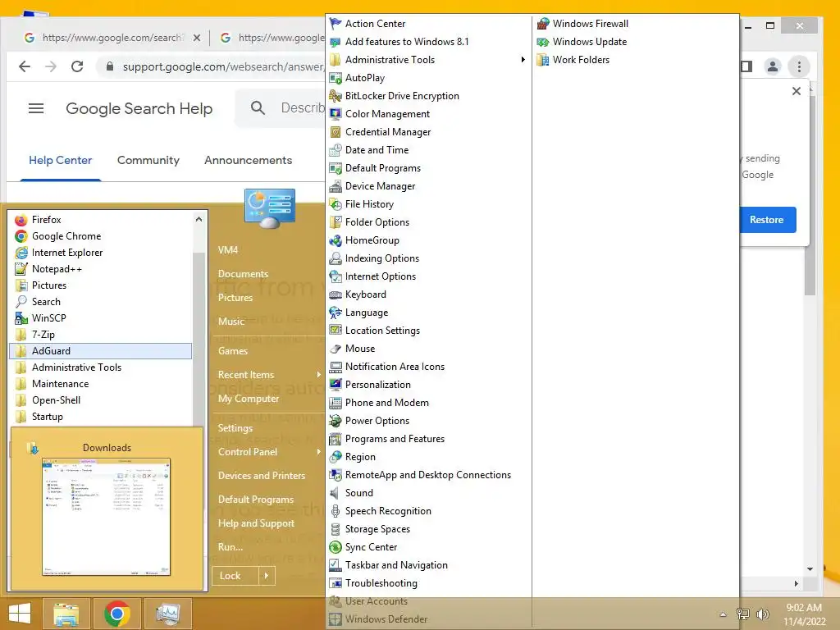
Task: Click the blue Restore button
Action: [x=767, y=220]
